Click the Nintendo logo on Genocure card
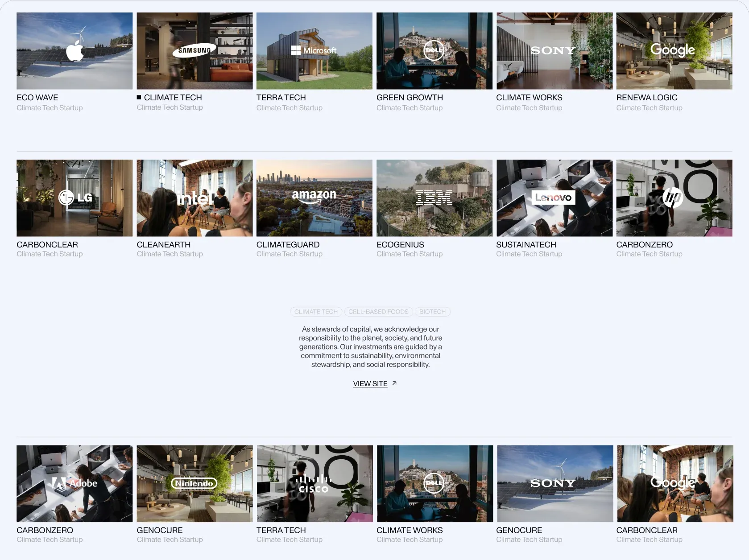 pos(194,483)
